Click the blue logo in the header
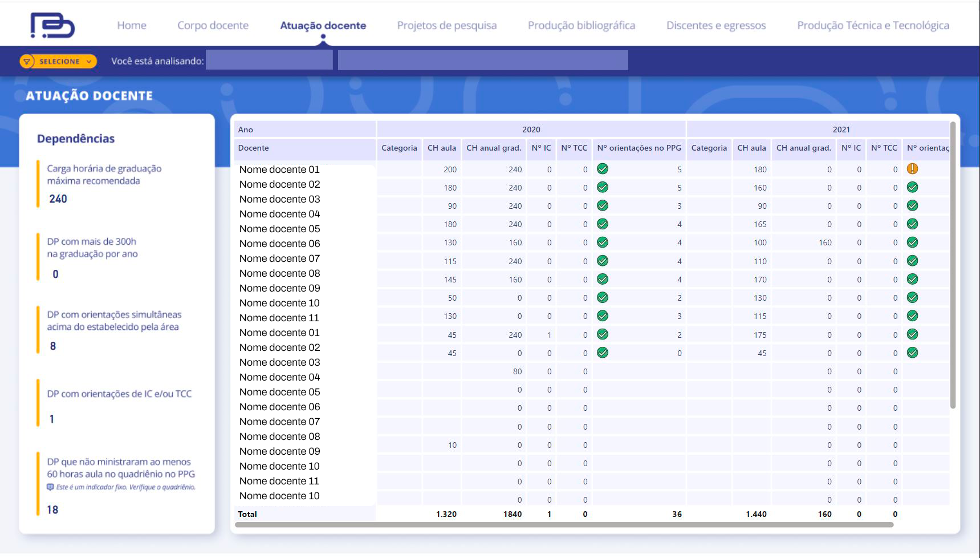The width and height of the screenshot is (980, 558). click(52, 26)
